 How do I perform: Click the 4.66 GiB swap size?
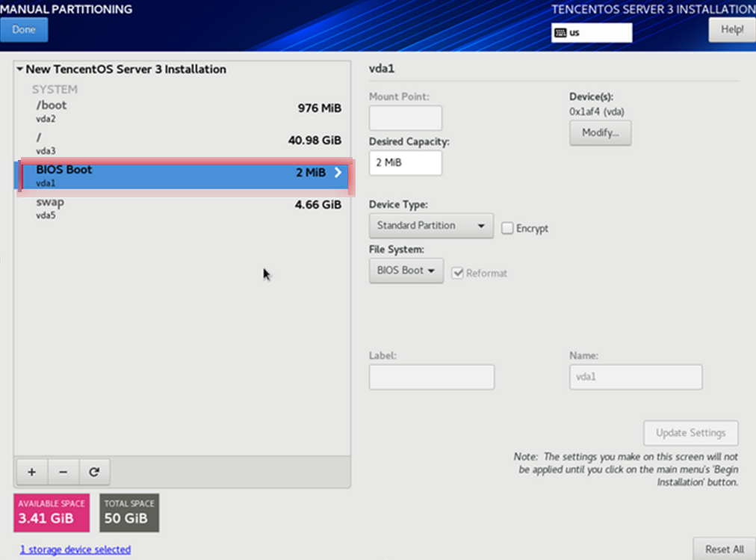317,205
